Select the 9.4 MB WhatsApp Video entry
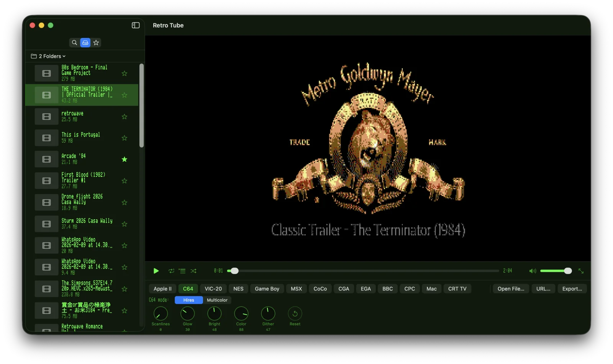 (x=82, y=267)
